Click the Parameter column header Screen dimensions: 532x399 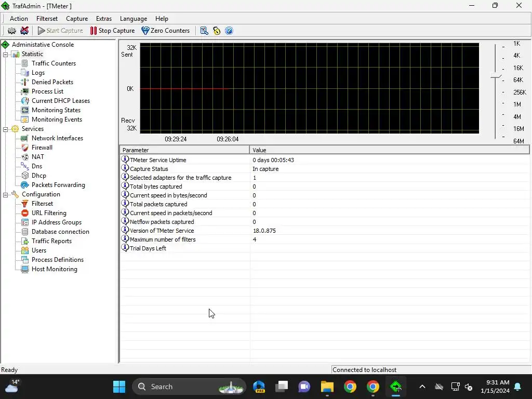(x=184, y=150)
